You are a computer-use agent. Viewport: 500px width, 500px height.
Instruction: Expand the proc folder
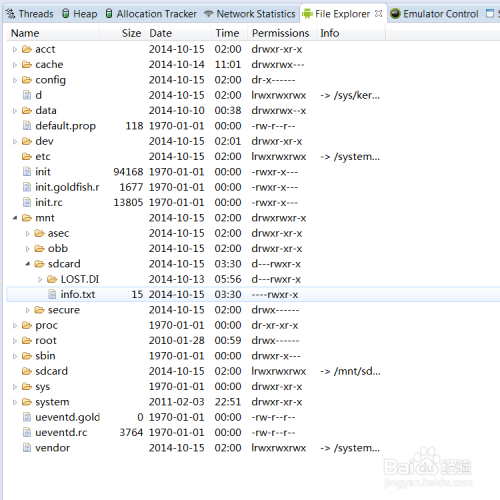click(x=15, y=326)
